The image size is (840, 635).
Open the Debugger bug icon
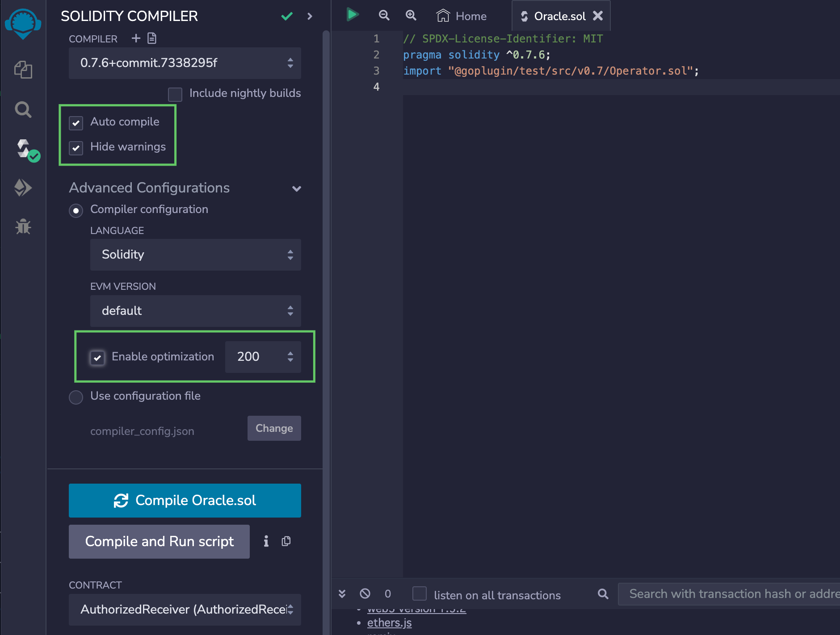tap(23, 227)
